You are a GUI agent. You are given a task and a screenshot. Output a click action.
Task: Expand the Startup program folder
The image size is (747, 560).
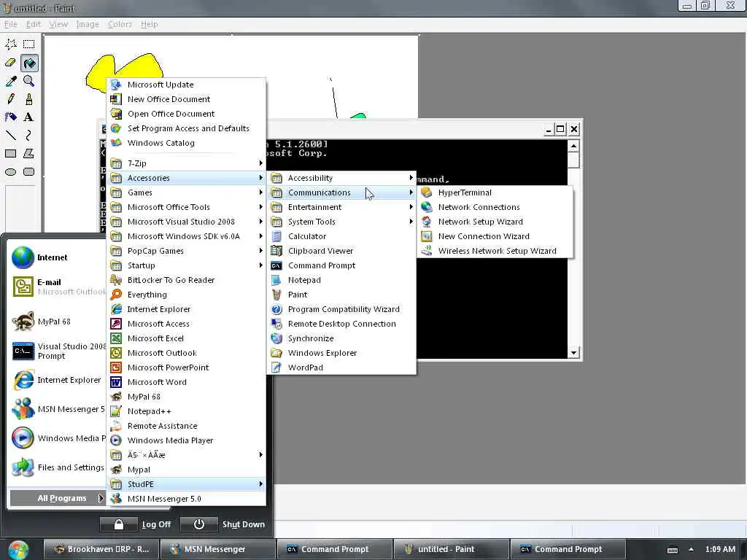186,265
